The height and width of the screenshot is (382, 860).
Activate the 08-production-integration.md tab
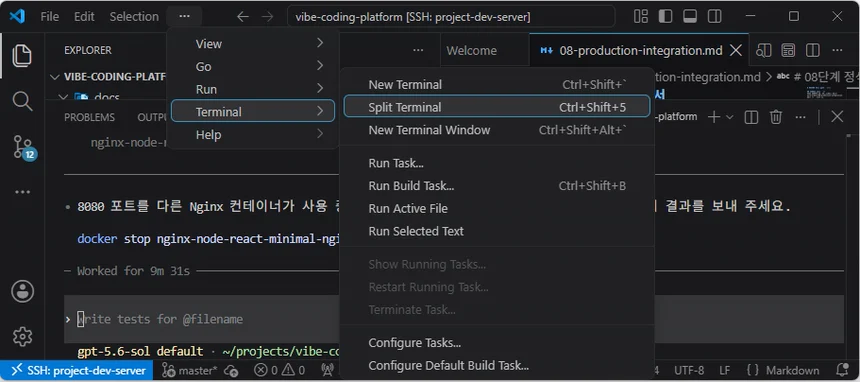click(640, 50)
